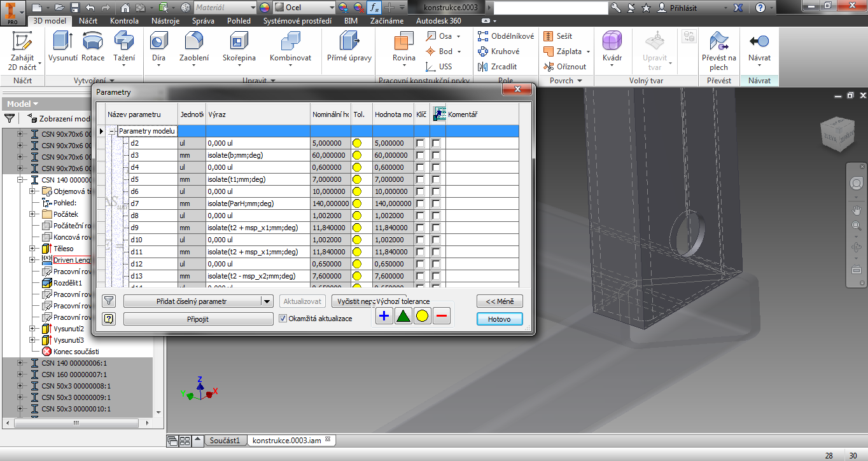868x461 pixels.
Task: Check the export checkbox for parameter d13
Action: pyautogui.click(x=436, y=276)
